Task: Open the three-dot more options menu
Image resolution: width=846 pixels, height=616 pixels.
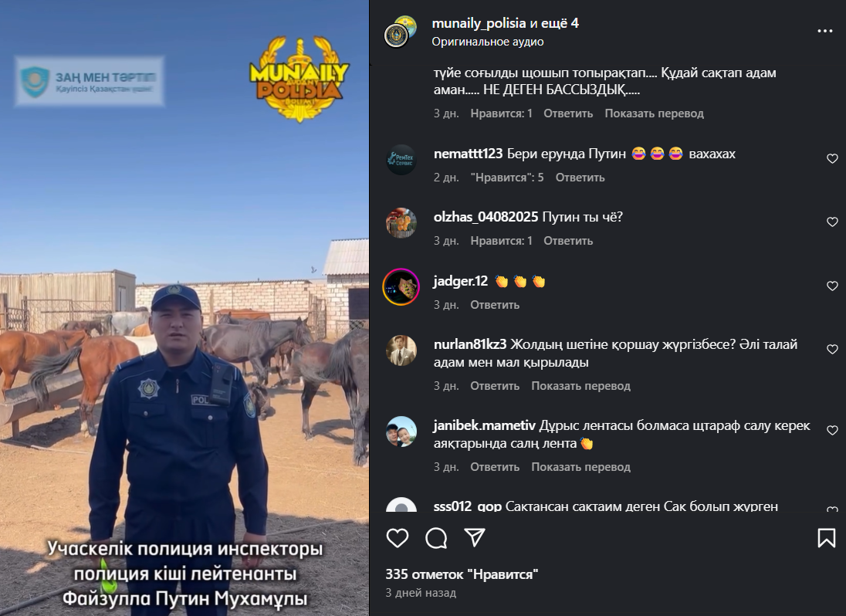Action: pyautogui.click(x=825, y=32)
